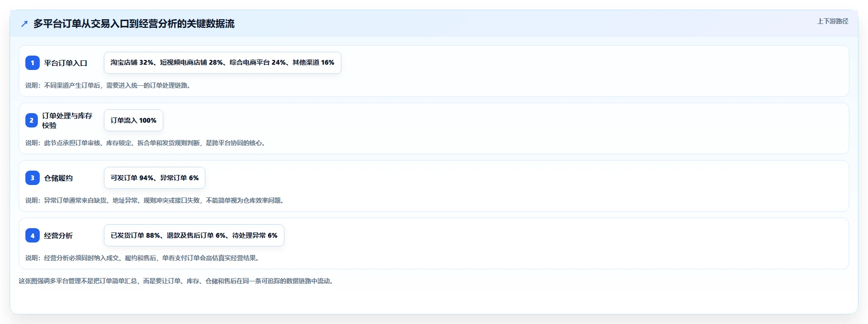Click the footer summary 这张图强调多平台管理

[177, 281]
